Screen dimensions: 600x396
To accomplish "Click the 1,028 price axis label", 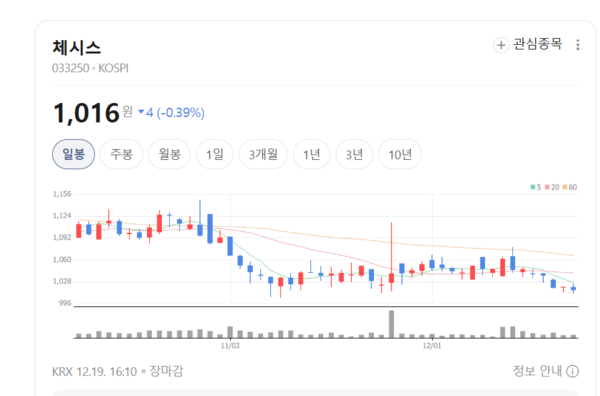I will coord(62,281).
